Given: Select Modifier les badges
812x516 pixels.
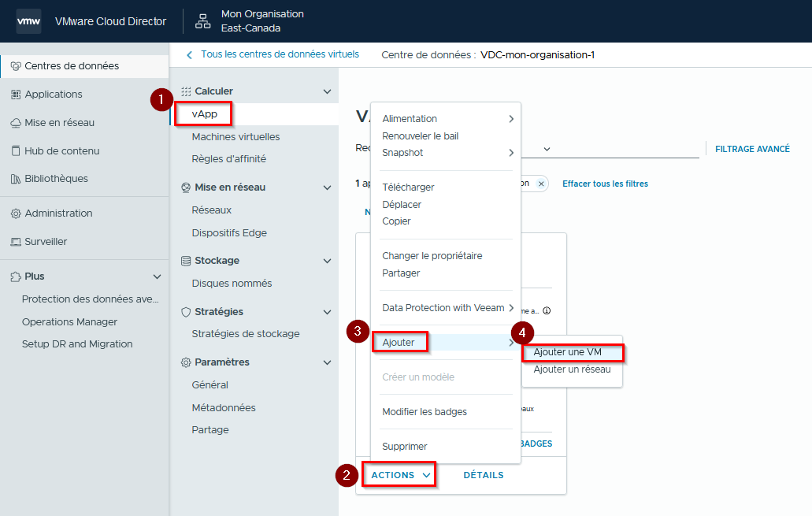Looking at the screenshot, I should click(x=425, y=412).
